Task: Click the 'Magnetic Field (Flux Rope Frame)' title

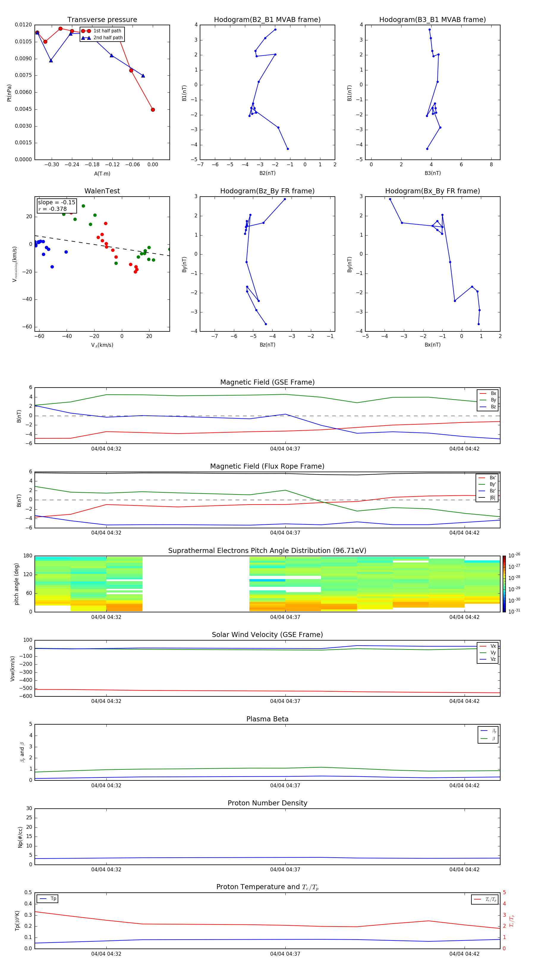Action: click(267, 466)
